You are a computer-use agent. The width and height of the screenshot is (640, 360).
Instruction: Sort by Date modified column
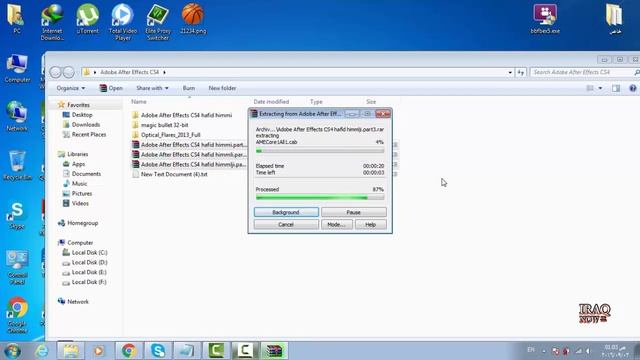tap(271, 102)
